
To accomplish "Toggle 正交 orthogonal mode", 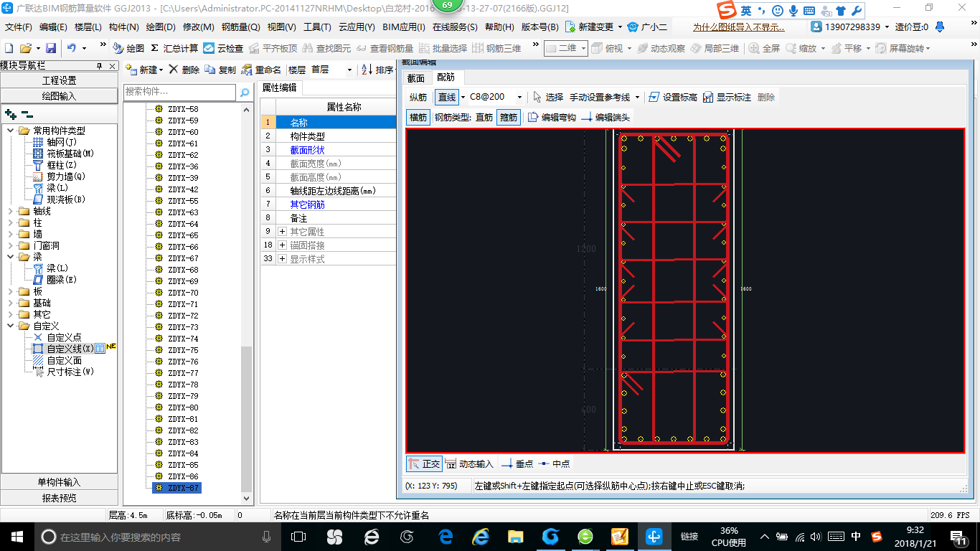I will [424, 463].
